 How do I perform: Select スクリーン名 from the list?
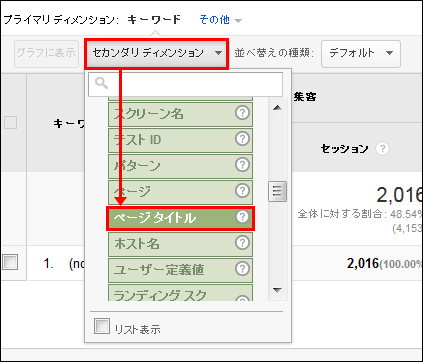pyautogui.click(x=180, y=114)
